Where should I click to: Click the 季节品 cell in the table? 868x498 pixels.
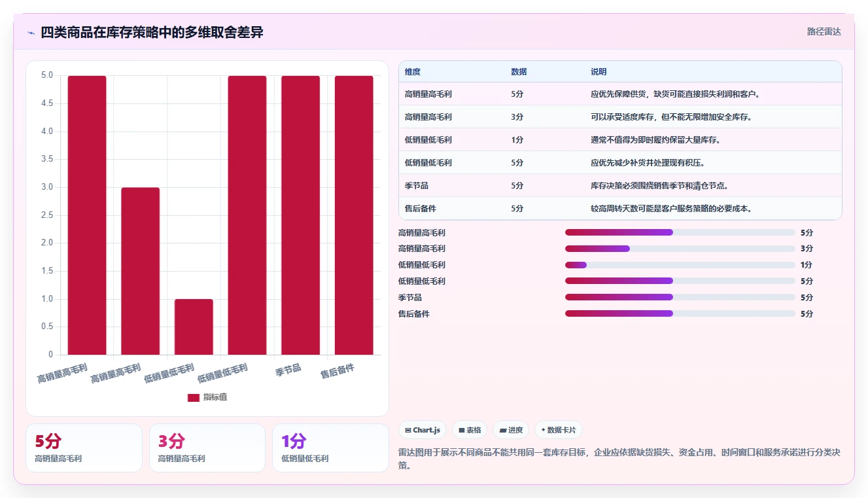point(417,186)
